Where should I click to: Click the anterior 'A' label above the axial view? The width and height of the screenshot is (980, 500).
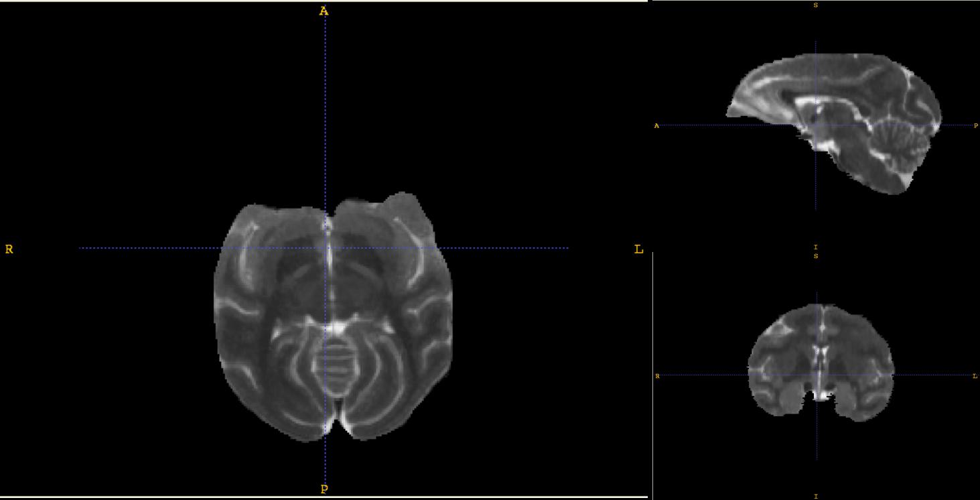click(324, 11)
